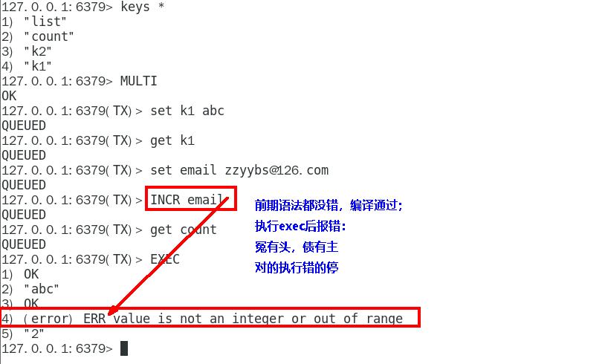This screenshot has width=608, height=364.
Task: Click the OK response below MULTI
Action: click(x=9, y=96)
